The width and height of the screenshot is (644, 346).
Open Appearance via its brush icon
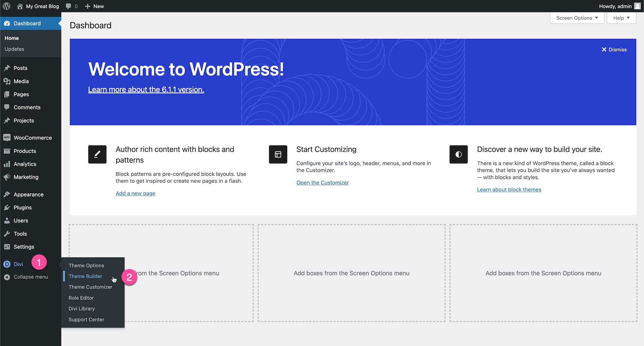tap(7, 194)
